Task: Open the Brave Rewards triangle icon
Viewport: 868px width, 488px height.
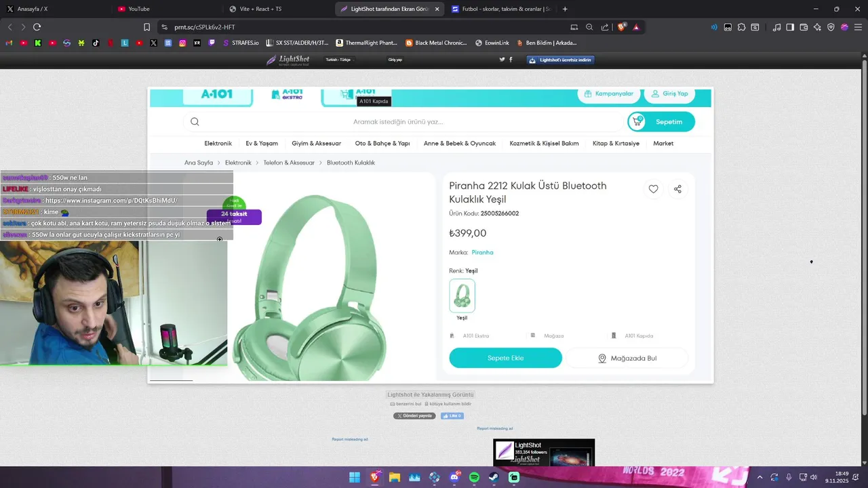Action: pos(636,27)
